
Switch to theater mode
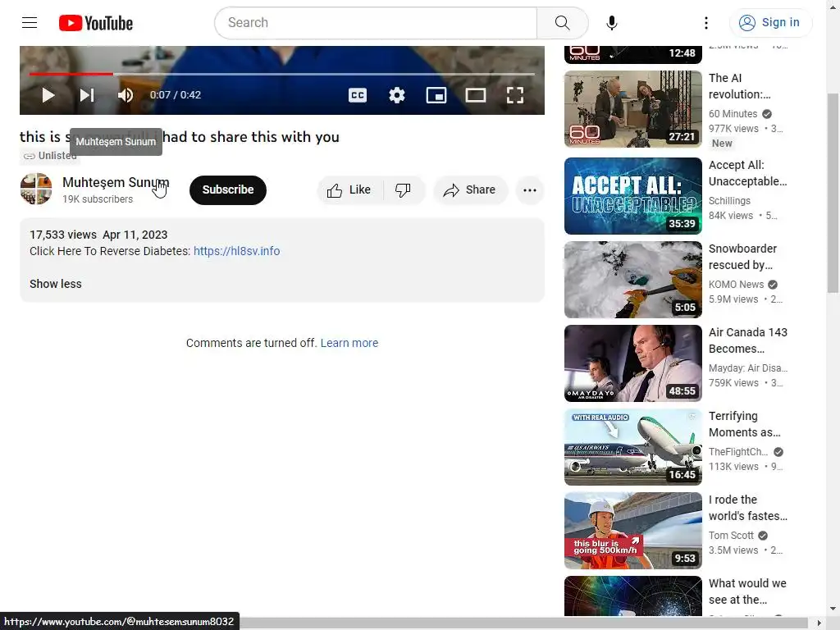[x=475, y=95]
